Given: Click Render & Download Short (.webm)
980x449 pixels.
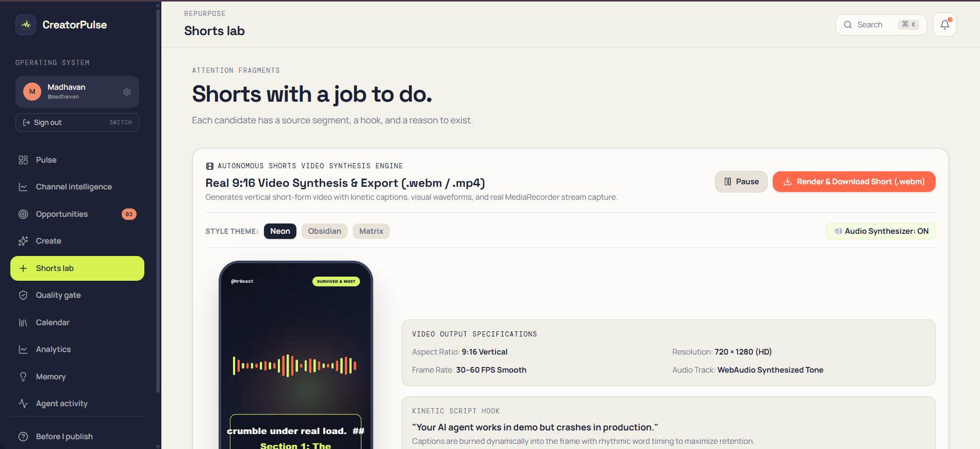Looking at the screenshot, I should click(x=854, y=182).
